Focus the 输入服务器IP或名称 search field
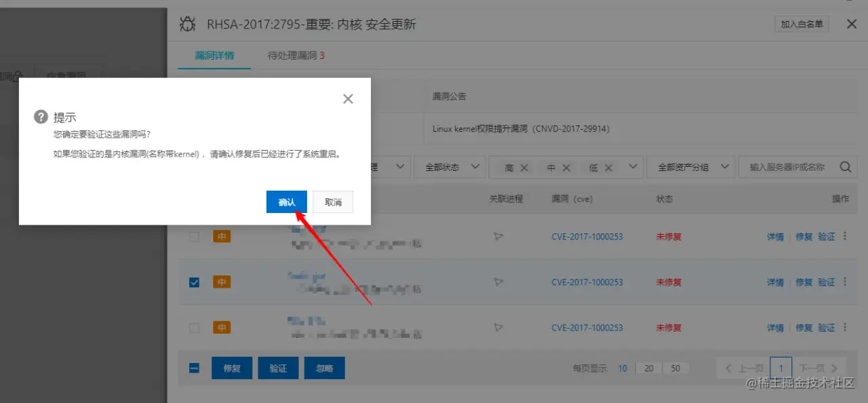The height and width of the screenshot is (403, 868). [x=787, y=167]
